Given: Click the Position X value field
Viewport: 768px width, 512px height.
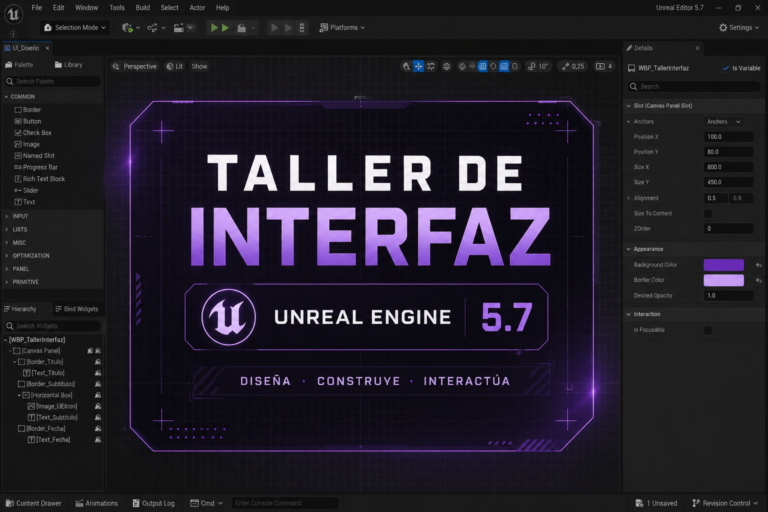Looking at the screenshot, I should pyautogui.click(x=728, y=137).
